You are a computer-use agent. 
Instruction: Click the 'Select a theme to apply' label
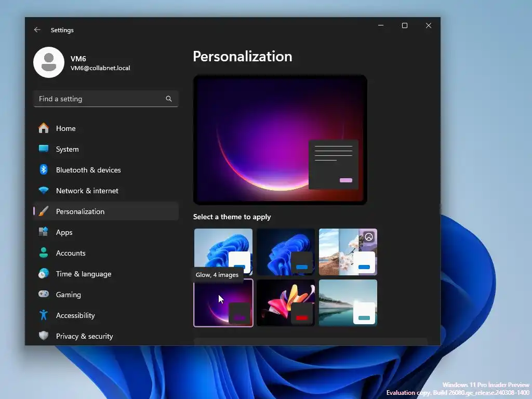click(x=232, y=217)
